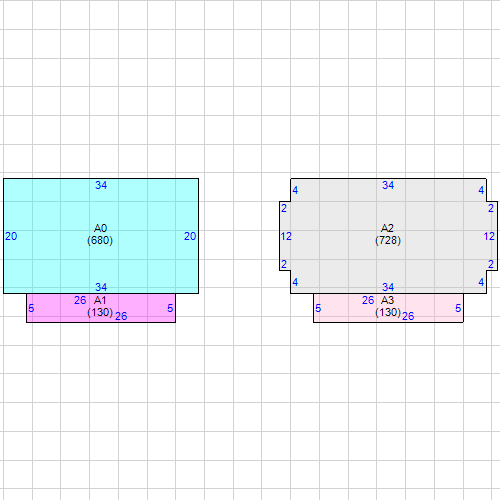The width and height of the screenshot is (500, 500).
Task: Click the bottom 26 dimension of A3
Action: click(x=408, y=316)
